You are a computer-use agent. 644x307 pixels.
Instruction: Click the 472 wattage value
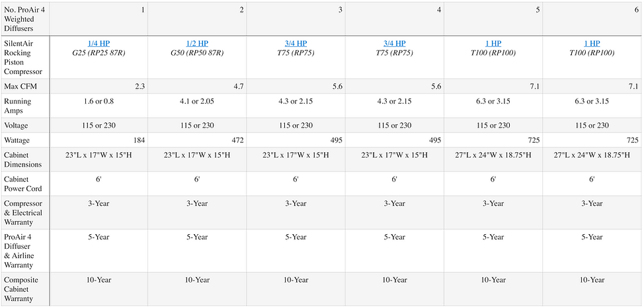click(236, 140)
